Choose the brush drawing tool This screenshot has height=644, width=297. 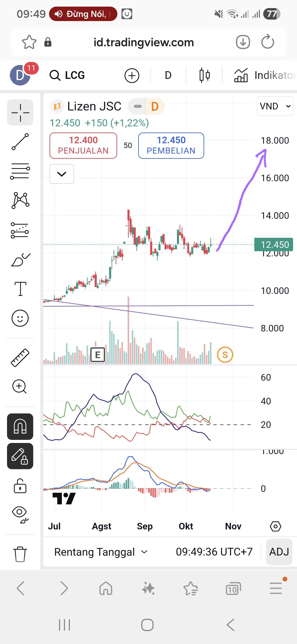20,260
